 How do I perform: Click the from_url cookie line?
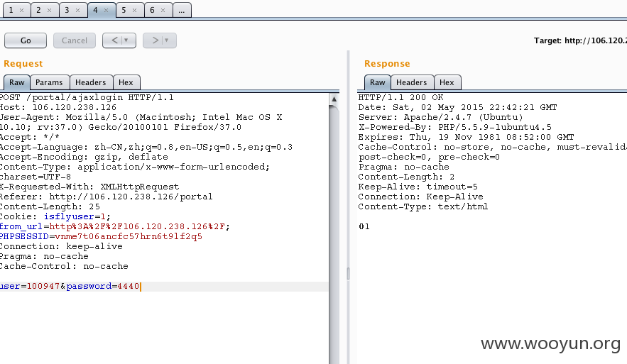[x=115, y=226]
